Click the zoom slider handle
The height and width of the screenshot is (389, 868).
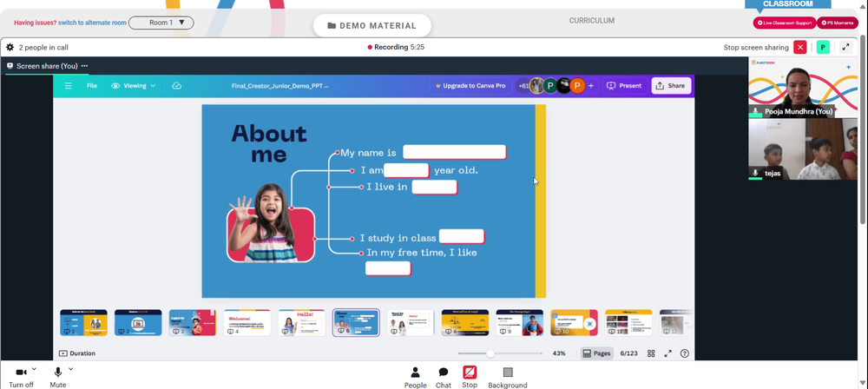pyautogui.click(x=490, y=353)
